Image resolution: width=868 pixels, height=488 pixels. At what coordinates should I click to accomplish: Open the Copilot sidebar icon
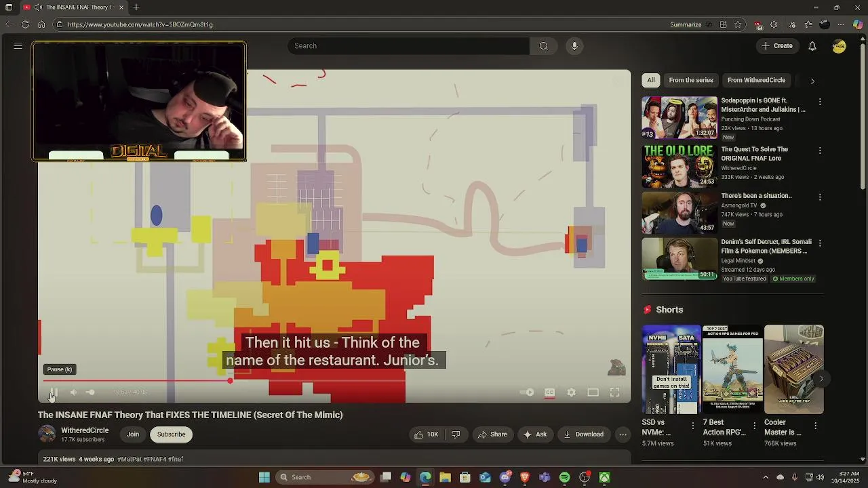[x=858, y=24]
